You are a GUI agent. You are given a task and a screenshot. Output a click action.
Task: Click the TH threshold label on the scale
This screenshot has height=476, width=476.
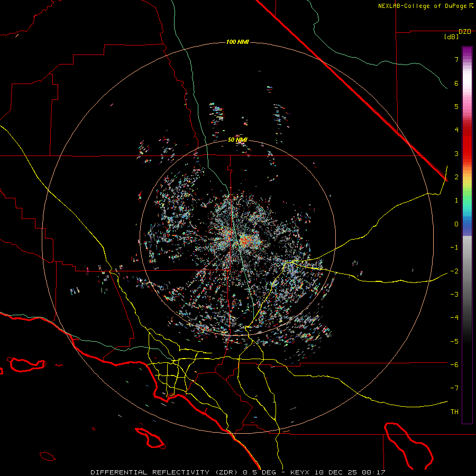pyautogui.click(x=454, y=411)
